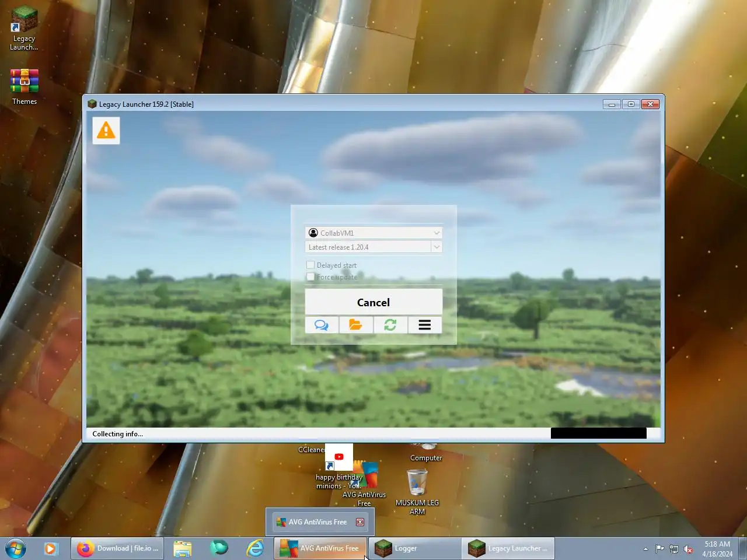Show hidden system tray icons arrow
This screenshot has width=747, height=560.
[x=645, y=549]
